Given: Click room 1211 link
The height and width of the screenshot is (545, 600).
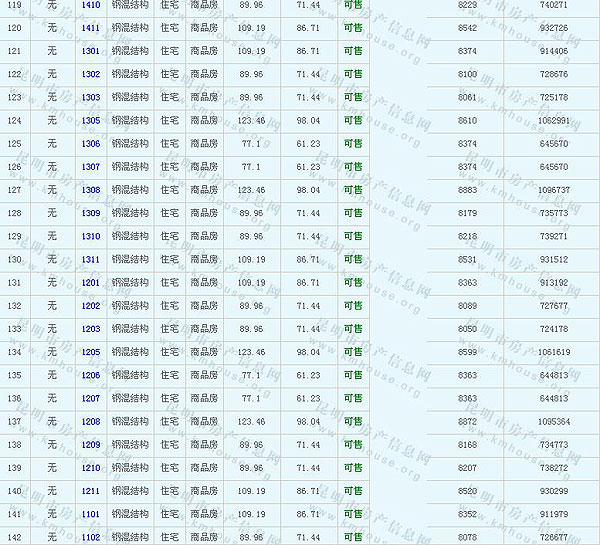Looking at the screenshot, I should click(91, 491).
